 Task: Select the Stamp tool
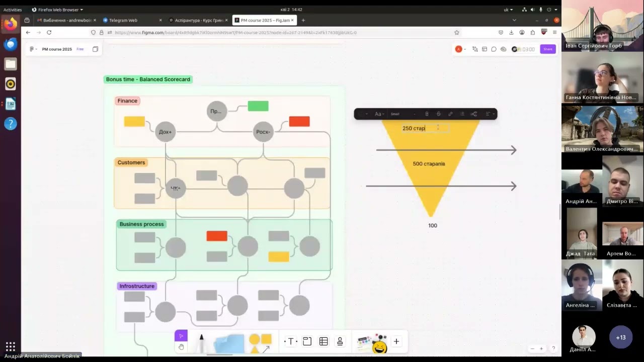(x=340, y=342)
